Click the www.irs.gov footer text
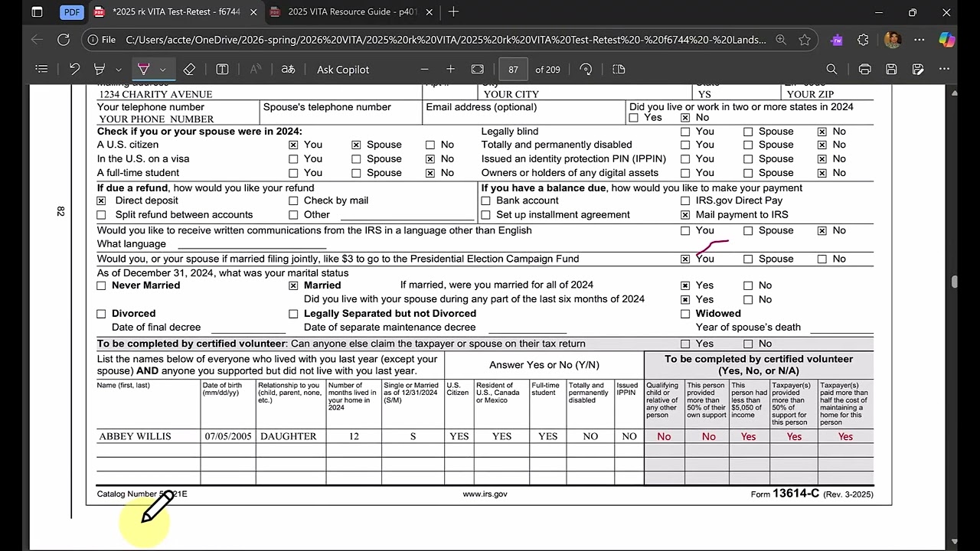Image resolution: width=980 pixels, height=551 pixels. pyautogui.click(x=485, y=494)
